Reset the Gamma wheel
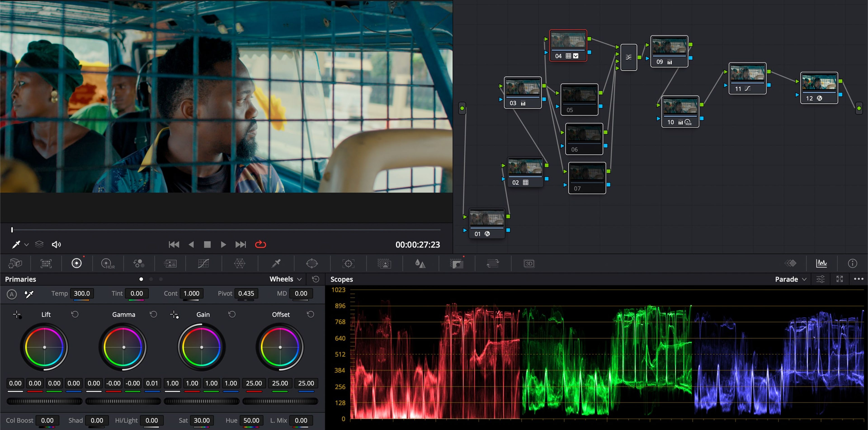Screen dimensions: 868x430 point(153,314)
